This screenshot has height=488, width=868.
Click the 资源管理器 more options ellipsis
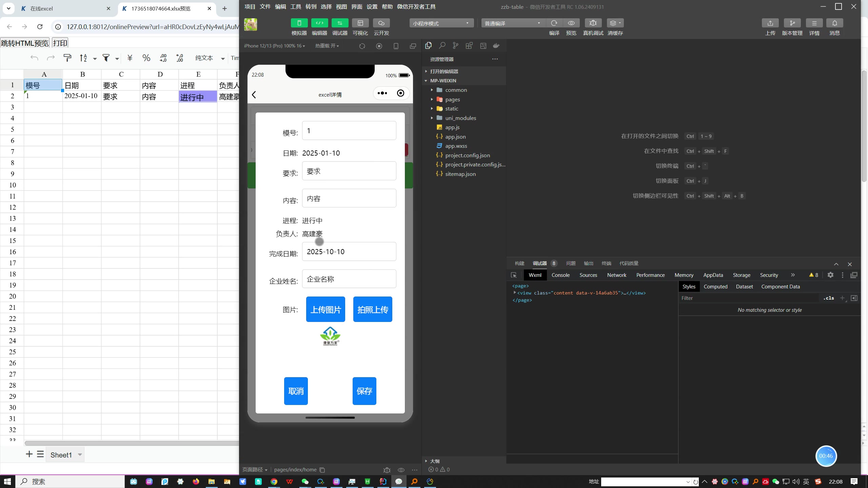tap(495, 59)
